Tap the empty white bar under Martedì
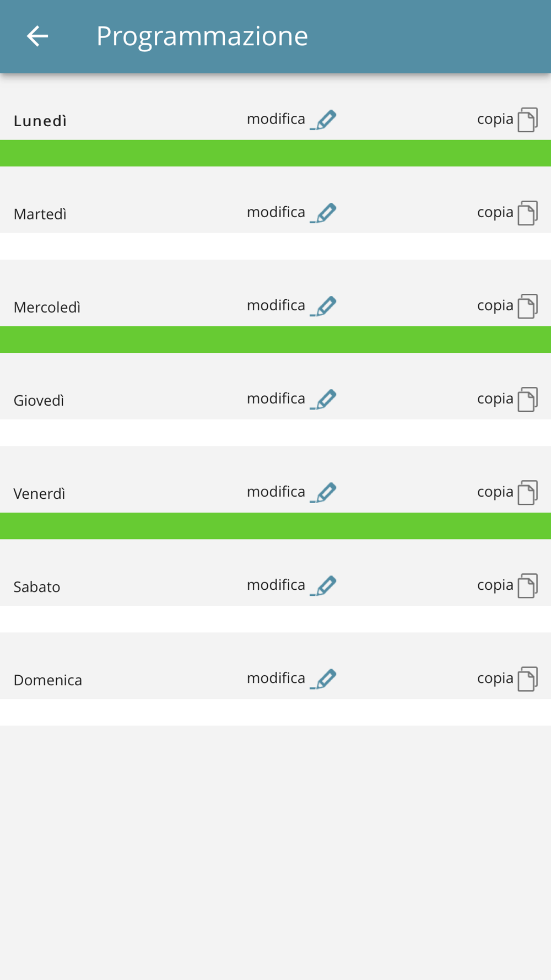 click(x=275, y=246)
